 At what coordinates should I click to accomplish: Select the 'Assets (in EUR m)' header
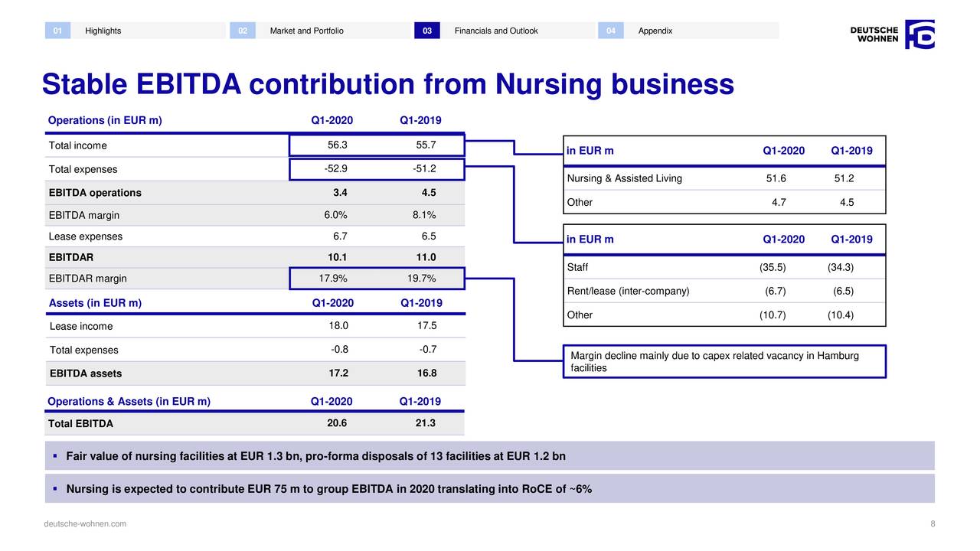95,303
